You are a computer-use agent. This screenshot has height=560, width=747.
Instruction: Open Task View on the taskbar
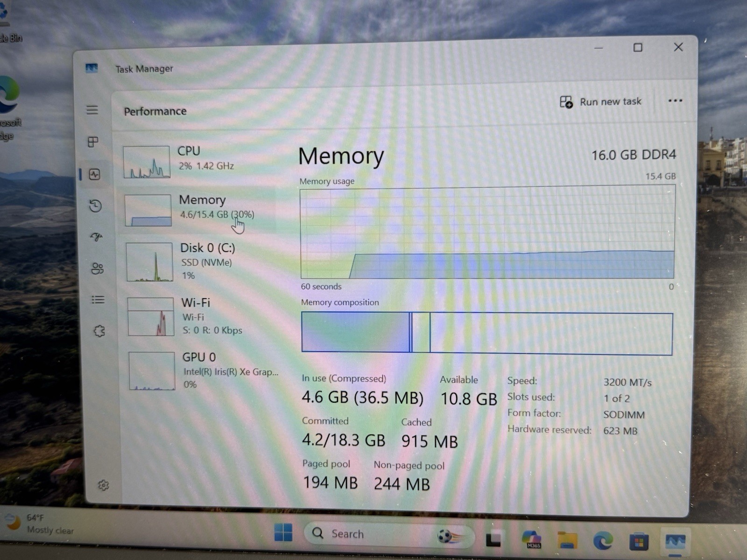pos(493,539)
